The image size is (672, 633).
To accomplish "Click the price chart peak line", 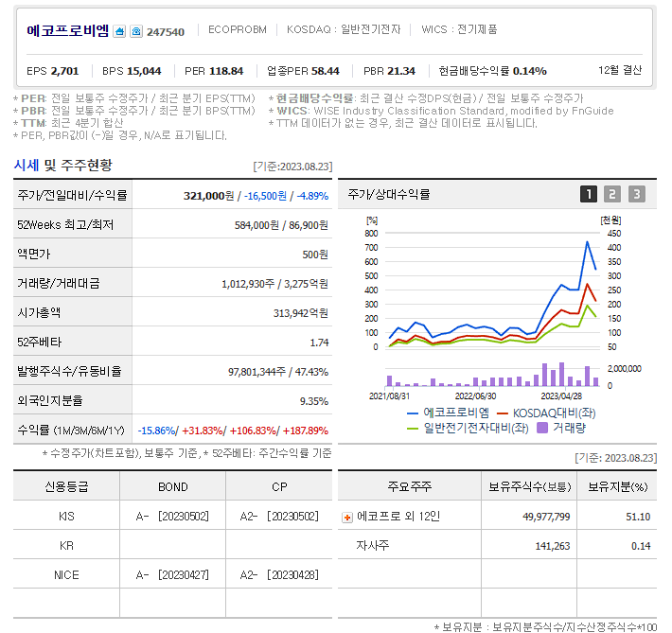I will 587,242.
